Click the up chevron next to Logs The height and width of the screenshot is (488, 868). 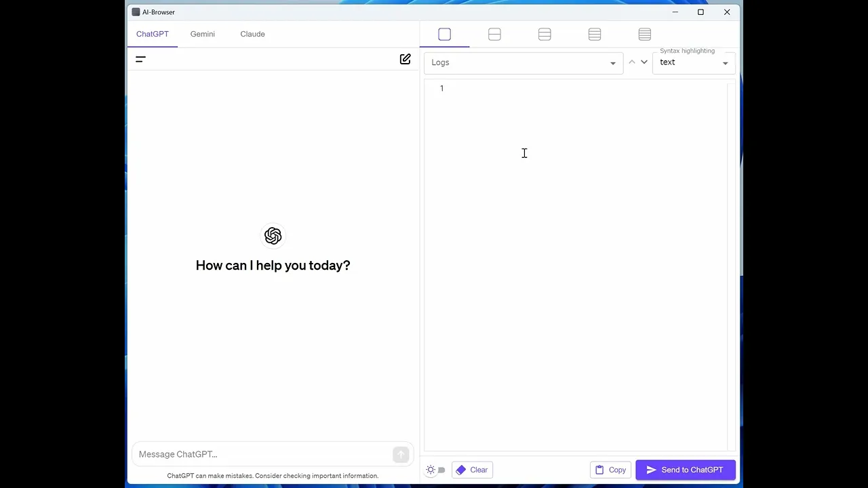click(632, 62)
